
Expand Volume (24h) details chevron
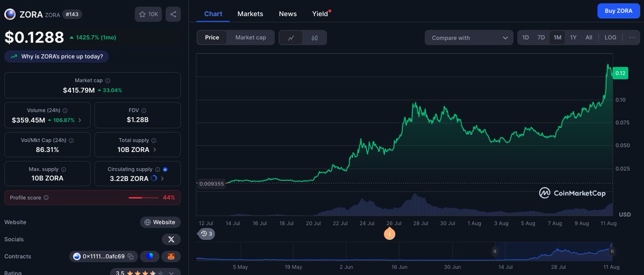(80, 120)
